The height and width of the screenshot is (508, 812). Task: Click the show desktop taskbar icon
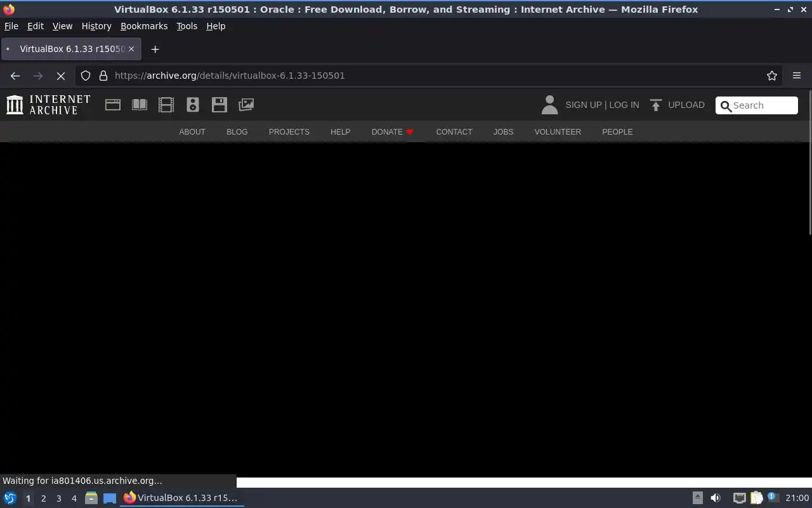click(x=110, y=498)
